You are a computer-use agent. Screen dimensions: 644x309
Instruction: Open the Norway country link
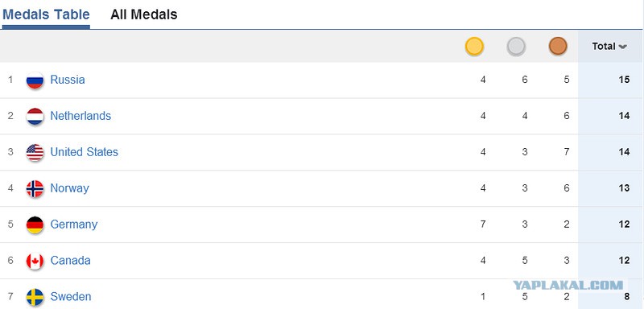click(69, 188)
